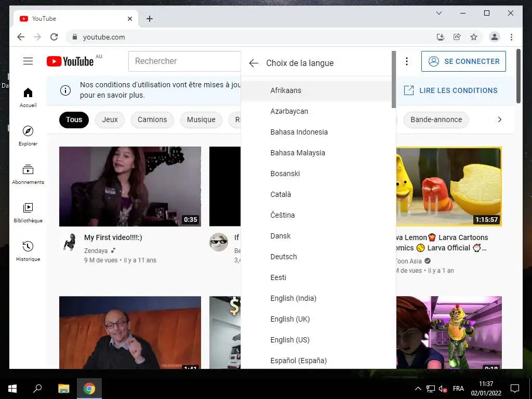Select the Camions filter chip

[152, 120]
